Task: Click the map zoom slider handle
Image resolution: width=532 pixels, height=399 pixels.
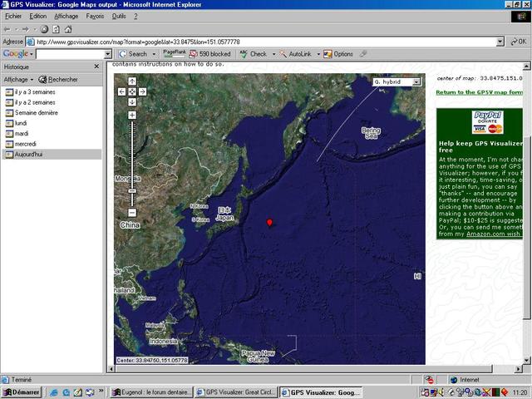Action: click(x=132, y=191)
